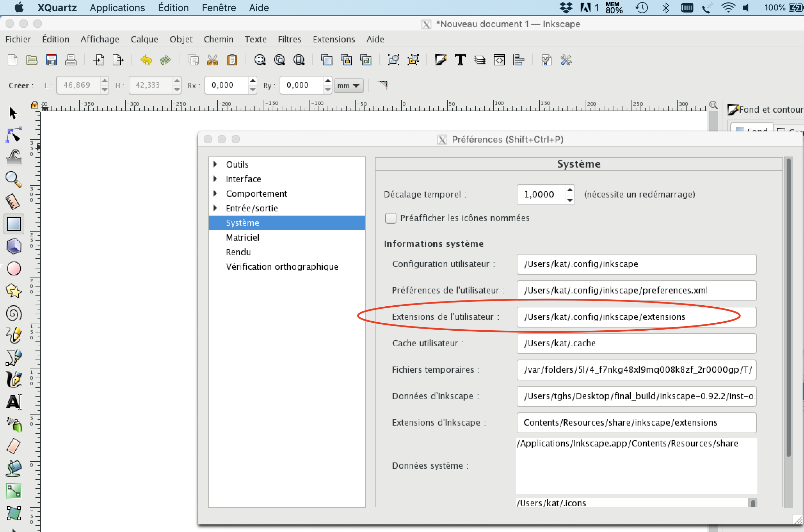Select the Star polygon tool
804x532 pixels.
point(14,291)
